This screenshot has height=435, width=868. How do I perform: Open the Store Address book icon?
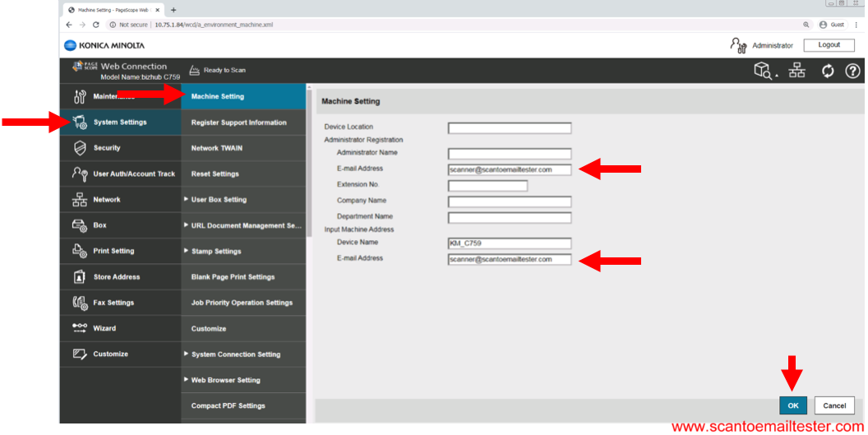coord(80,277)
